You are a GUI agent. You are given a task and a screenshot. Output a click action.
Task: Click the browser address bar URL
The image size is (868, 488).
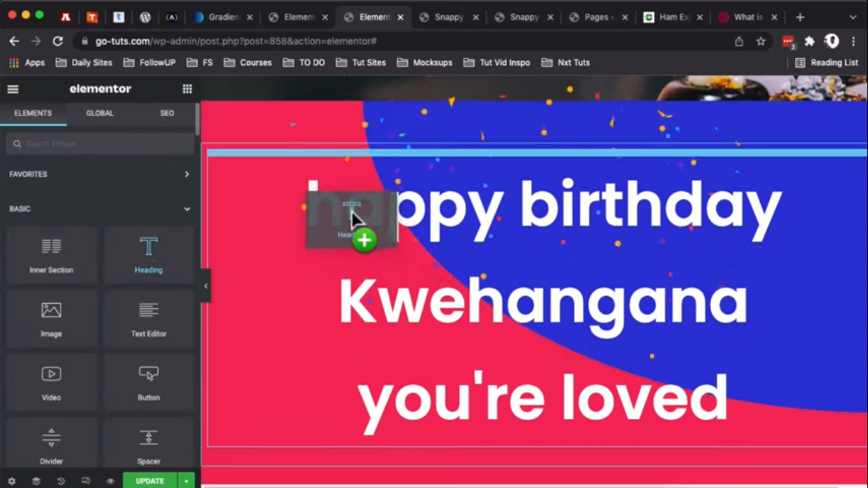[236, 41]
